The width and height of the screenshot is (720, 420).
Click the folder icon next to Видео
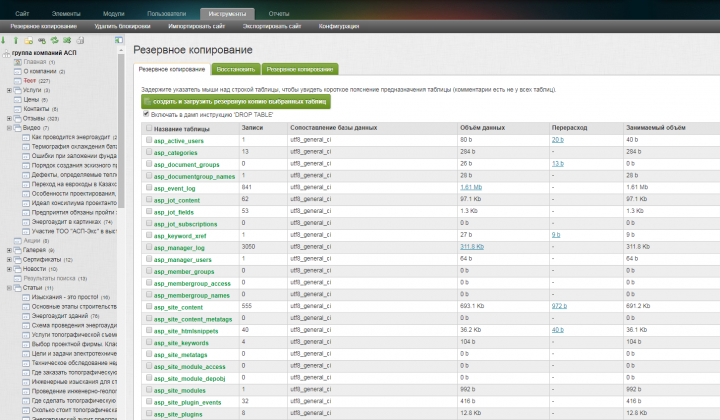click(17, 128)
